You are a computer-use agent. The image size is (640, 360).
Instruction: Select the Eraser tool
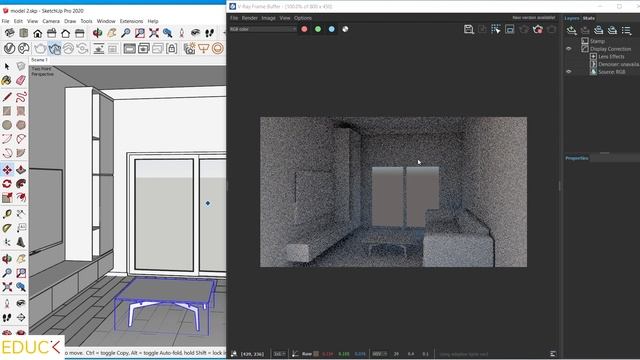pyautogui.click(x=21, y=80)
